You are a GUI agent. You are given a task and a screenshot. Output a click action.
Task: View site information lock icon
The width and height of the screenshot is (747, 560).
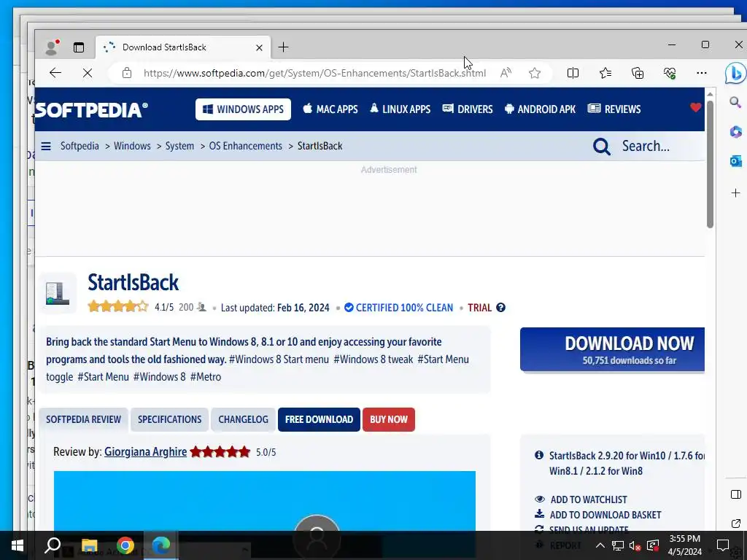click(127, 73)
